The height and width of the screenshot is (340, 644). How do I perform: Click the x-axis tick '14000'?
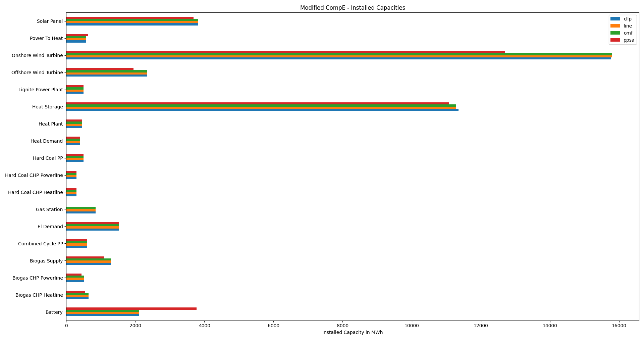click(x=550, y=326)
